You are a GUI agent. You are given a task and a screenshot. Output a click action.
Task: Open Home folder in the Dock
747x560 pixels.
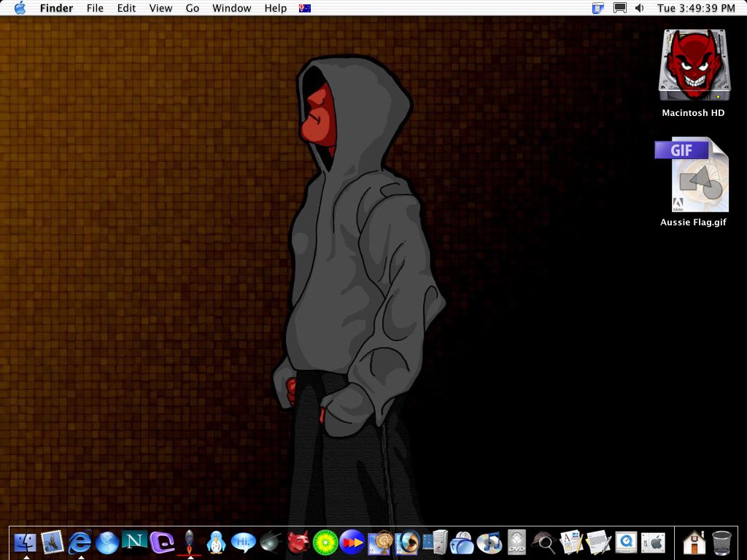tap(694, 542)
